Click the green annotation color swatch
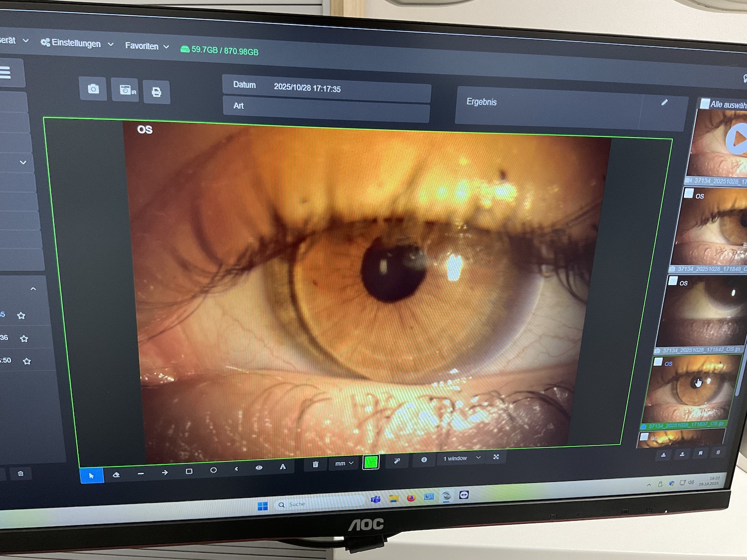The width and height of the screenshot is (747, 560). (x=371, y=462)
